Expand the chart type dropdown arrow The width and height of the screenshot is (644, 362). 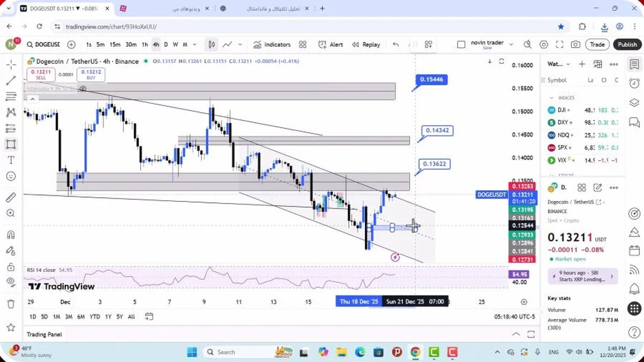click(x=240, y=45)
